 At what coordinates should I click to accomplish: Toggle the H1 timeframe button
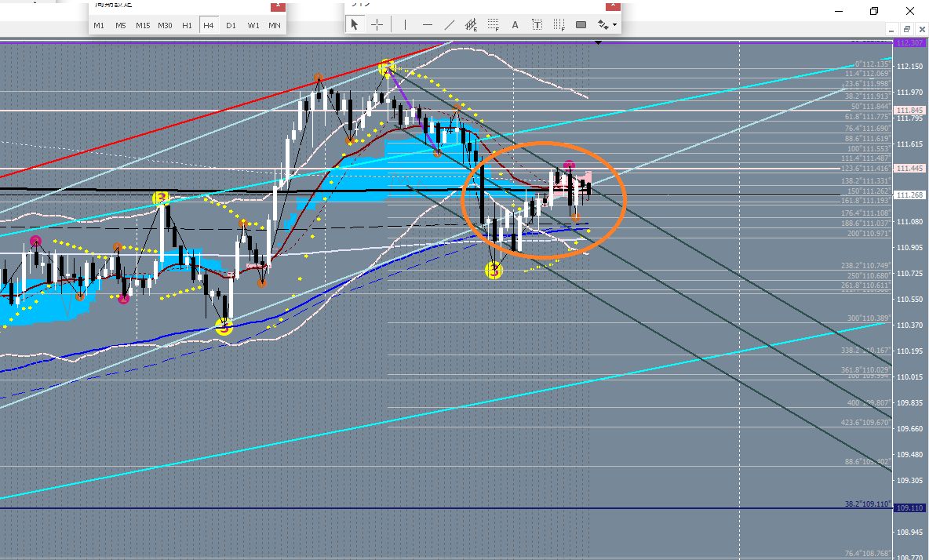coord(187,25)
